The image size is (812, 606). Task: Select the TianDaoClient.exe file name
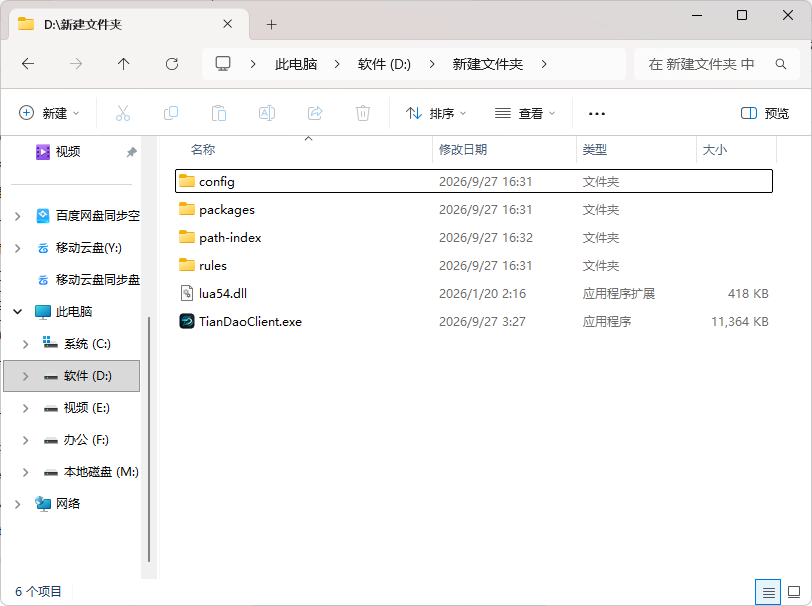click(x=250, y=322)
